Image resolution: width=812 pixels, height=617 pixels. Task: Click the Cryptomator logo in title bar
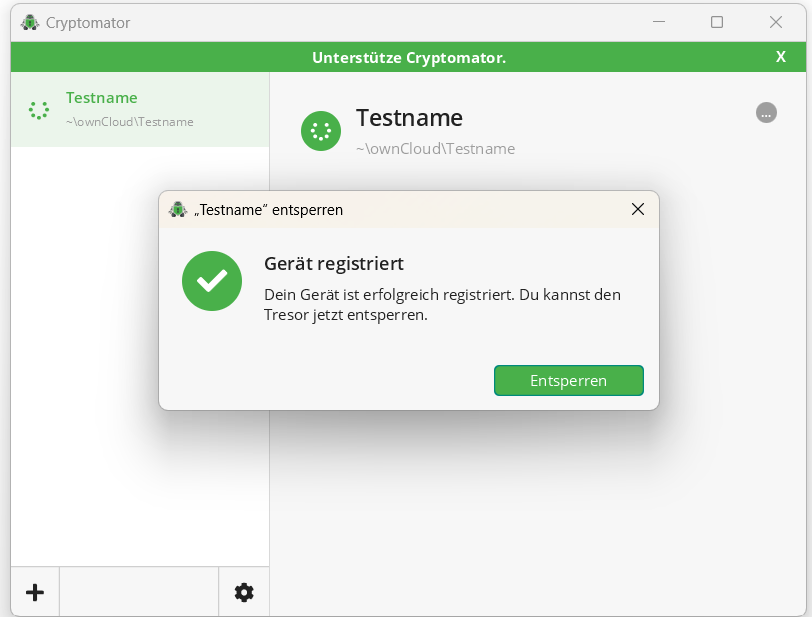point(30,23)
